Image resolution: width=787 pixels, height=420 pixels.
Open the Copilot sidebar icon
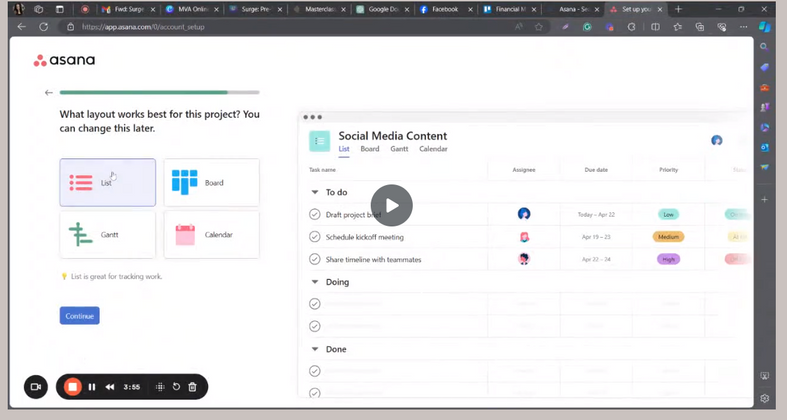[764, 27]
